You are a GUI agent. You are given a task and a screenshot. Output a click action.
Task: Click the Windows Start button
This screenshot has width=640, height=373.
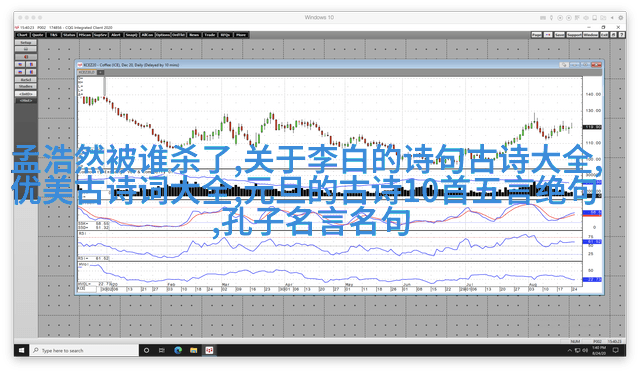tap(21, 350)
